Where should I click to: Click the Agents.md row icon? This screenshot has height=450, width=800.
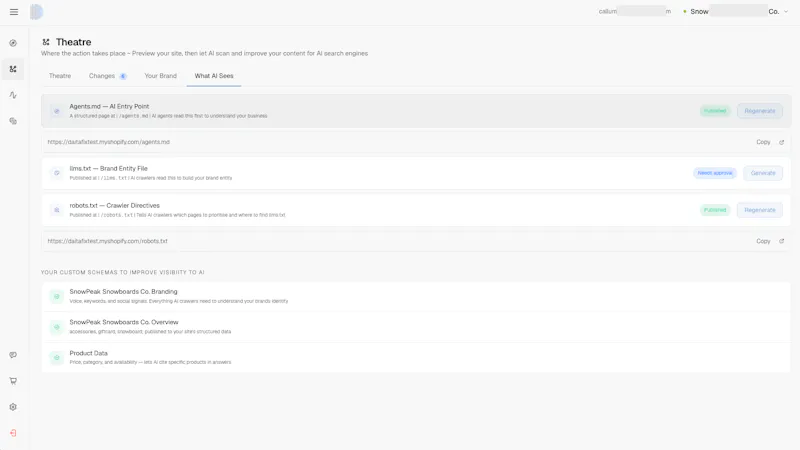pyautogui.click(x=57, y=111)
